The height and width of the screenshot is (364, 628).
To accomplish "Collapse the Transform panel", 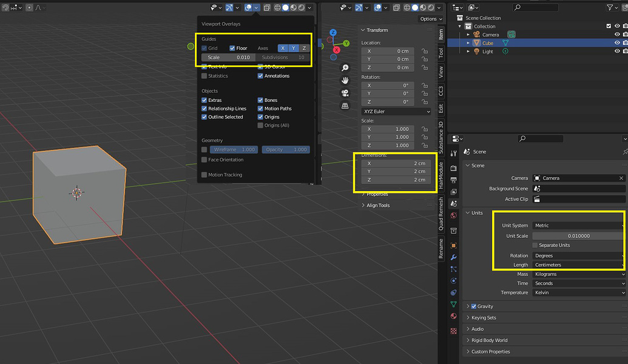I will (363, 30).
